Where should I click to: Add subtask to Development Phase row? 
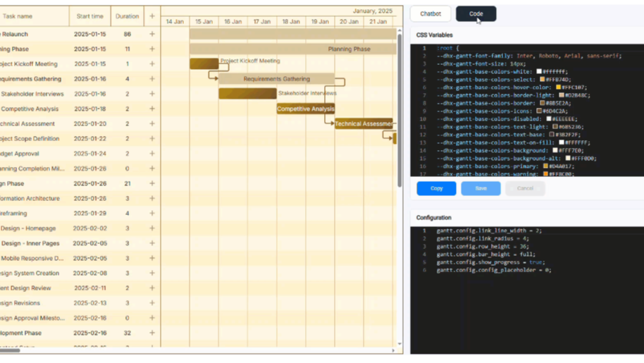[152, 333]
